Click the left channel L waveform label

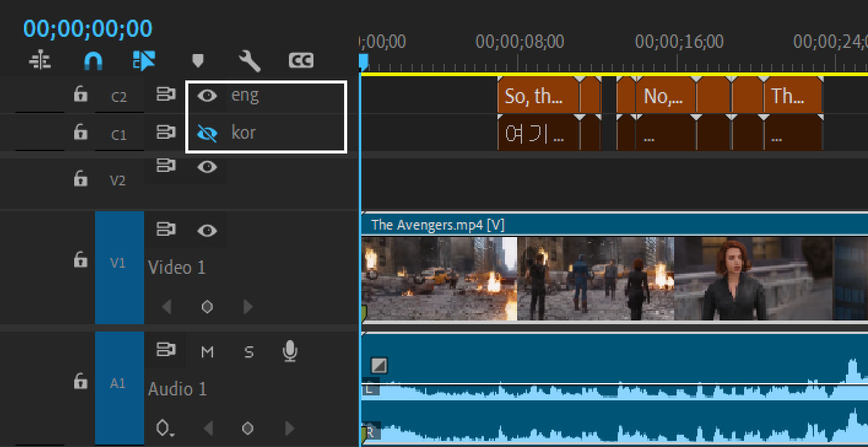click(x=370, y=389)
